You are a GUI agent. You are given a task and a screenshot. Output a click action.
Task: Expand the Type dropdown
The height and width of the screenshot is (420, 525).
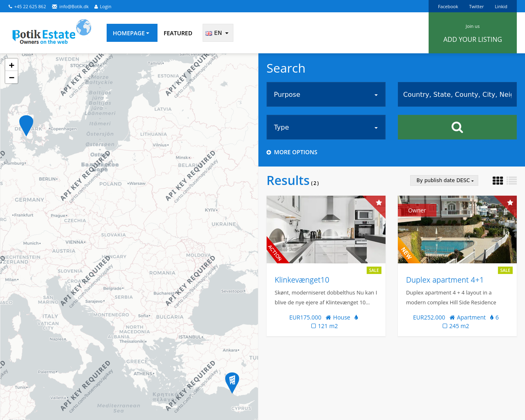pyautogui.click(x=326, y=127)
